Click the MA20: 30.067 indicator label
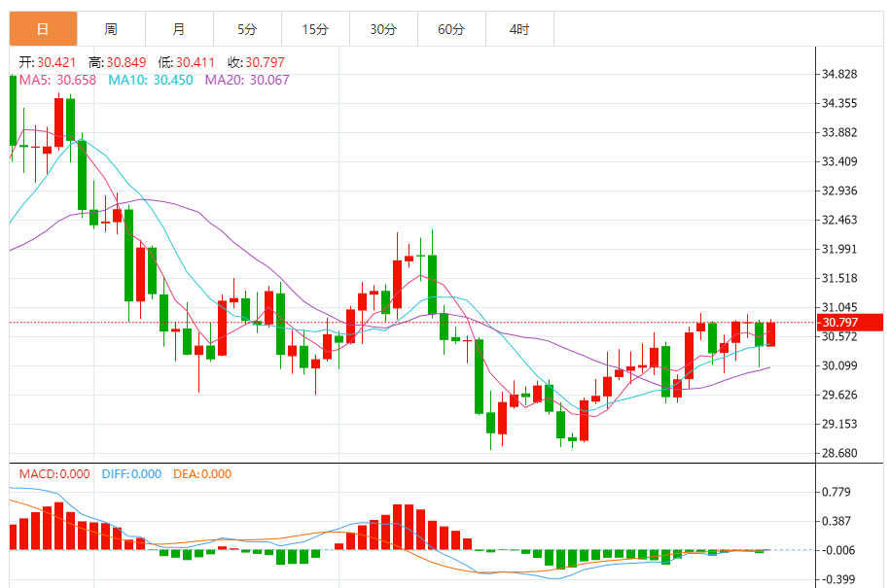Screen dimensions: 890x588 pyautogui.click(x=247, y=80)
